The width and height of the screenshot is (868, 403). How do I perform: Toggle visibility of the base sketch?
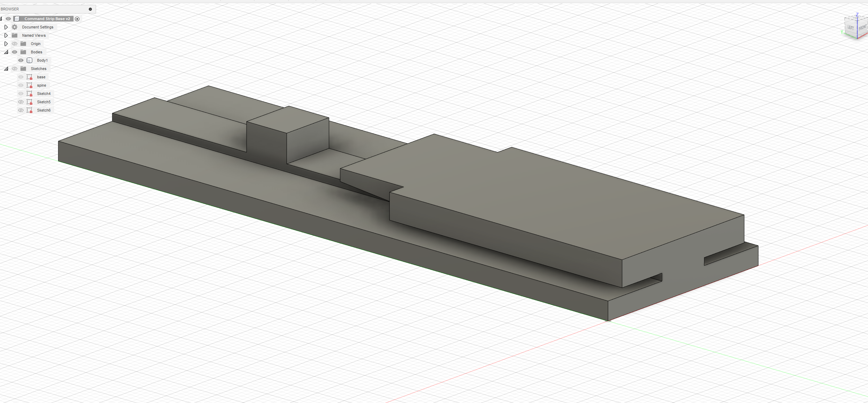tap(21, 77)
